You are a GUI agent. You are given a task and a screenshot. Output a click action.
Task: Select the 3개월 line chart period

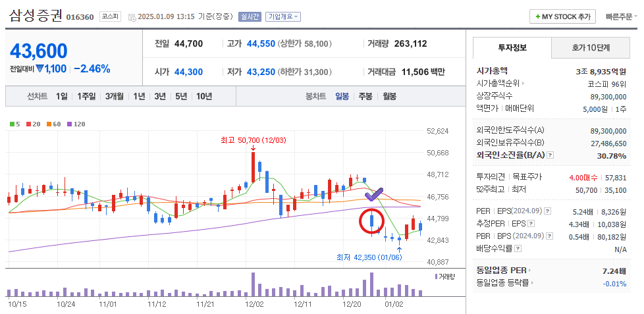tap(114, 97)
